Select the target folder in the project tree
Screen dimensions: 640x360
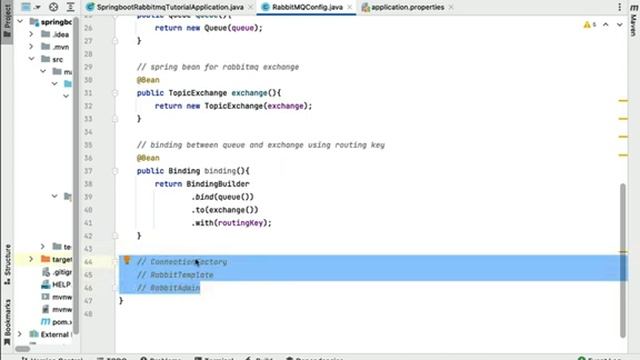(56, 259)
